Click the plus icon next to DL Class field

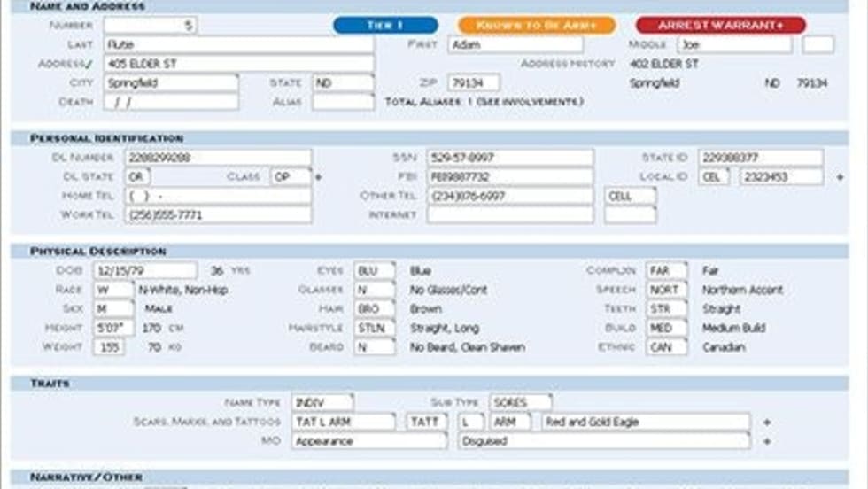click(319, 177)
